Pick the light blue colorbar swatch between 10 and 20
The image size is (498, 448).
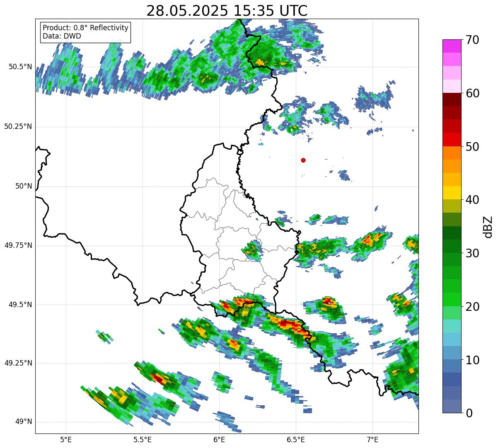click(x=452, y=339)
